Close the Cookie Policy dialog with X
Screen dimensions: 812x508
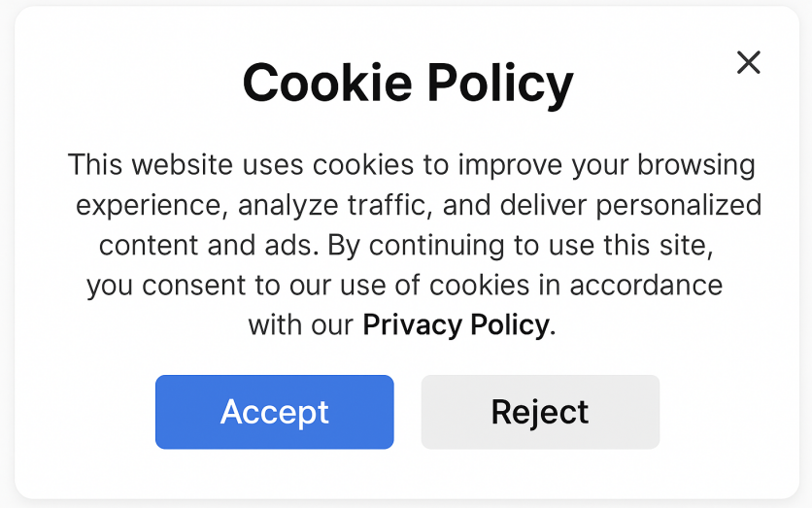748,63
